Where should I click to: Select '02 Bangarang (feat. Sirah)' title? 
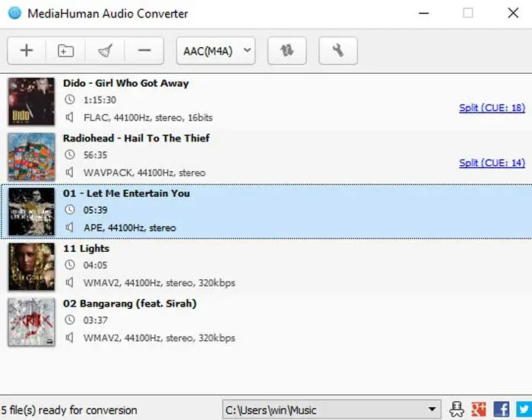tap(130, 304)
